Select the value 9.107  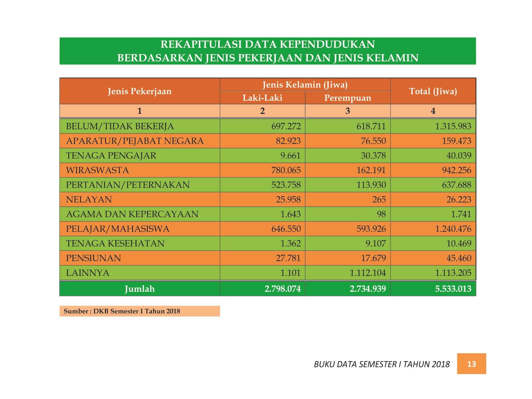(x=376, y=243)
